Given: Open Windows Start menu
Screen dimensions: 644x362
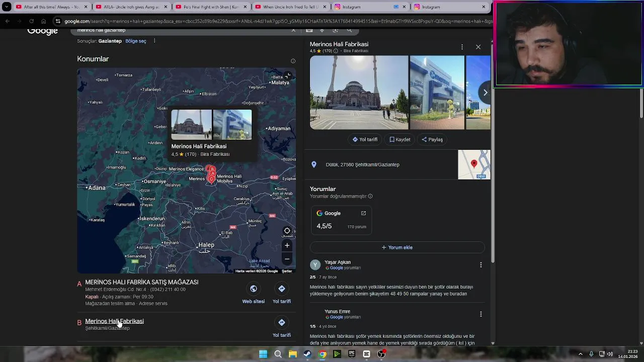Looking at the screenshot, I should [x=263, y=354].
